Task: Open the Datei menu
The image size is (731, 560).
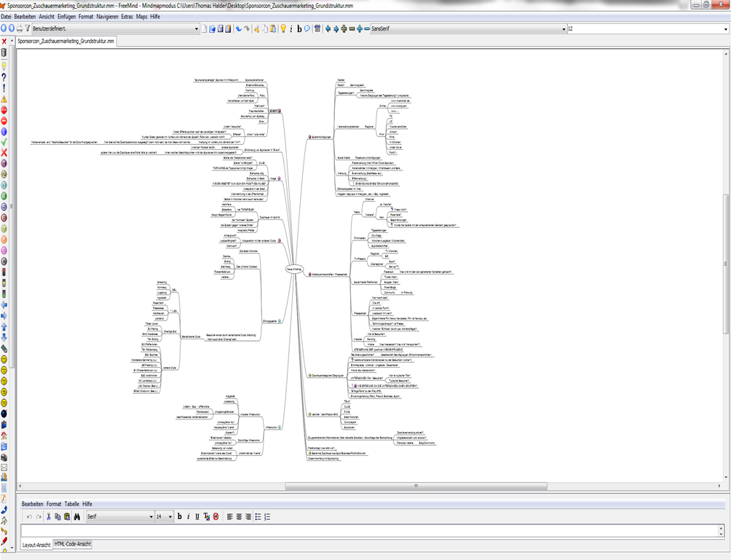Action: pyautogui.click(x=6, y=17)
